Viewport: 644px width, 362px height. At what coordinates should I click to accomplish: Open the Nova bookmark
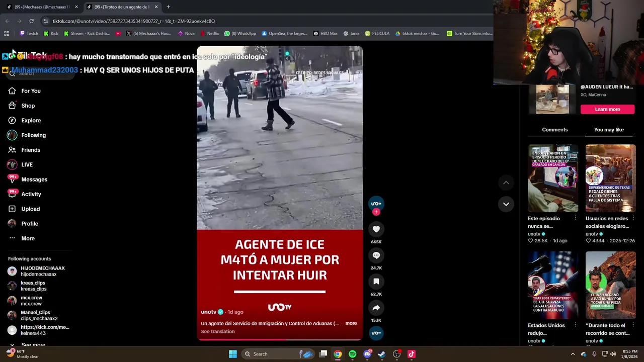(186, 34)
